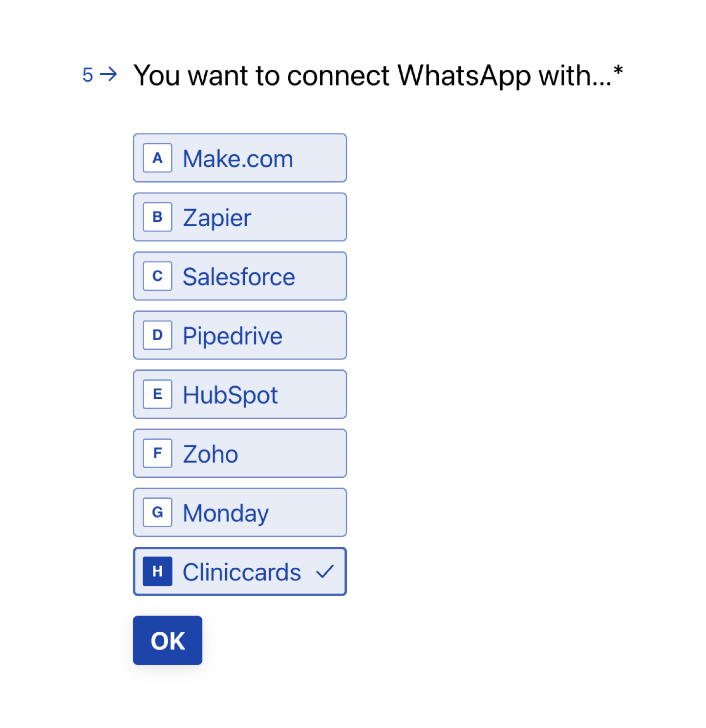Choose Zapier as the integration

[x=240, y=217]
